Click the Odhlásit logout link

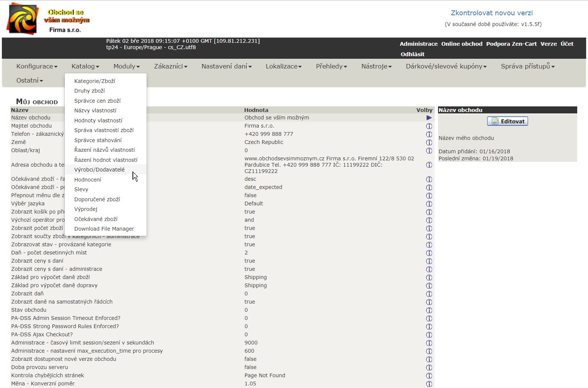click(412, 54)
